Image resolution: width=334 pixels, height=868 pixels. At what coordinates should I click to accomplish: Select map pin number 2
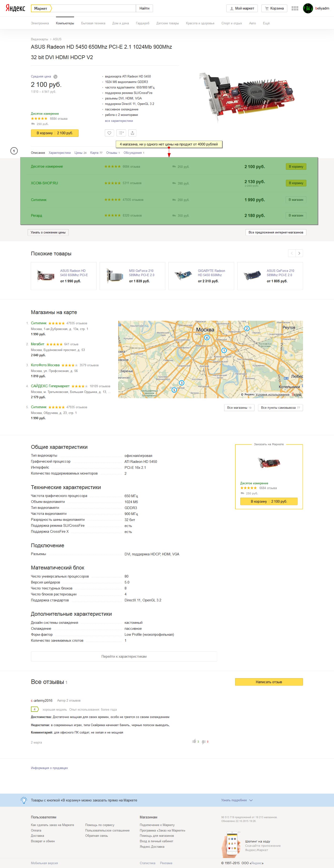click(247, 329)
